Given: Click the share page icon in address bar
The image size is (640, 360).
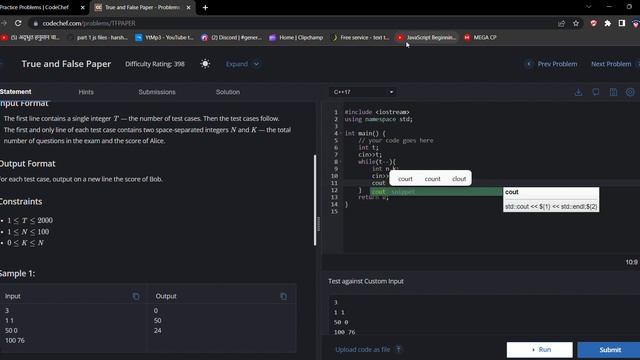Looking at the screenshot, I should 561,23.
